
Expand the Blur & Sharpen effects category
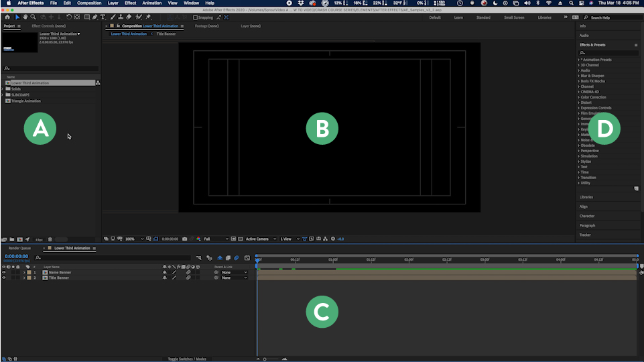pyautogui.click(x=579, y=76)
